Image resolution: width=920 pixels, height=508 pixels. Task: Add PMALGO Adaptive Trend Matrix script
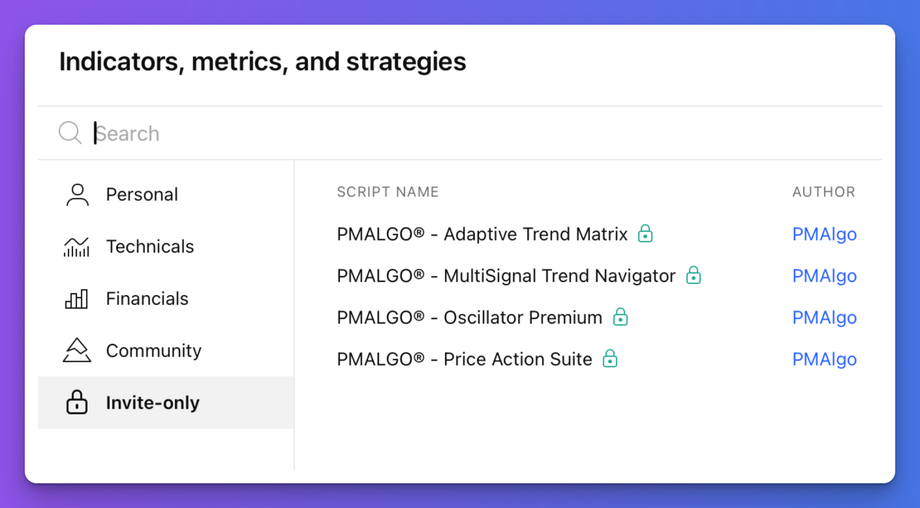tap(482, 234)
